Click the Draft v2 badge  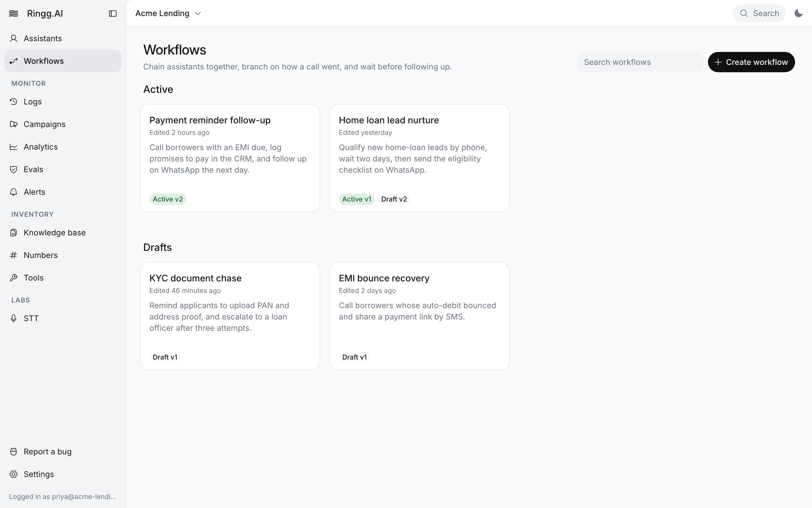tap(394, 199)
